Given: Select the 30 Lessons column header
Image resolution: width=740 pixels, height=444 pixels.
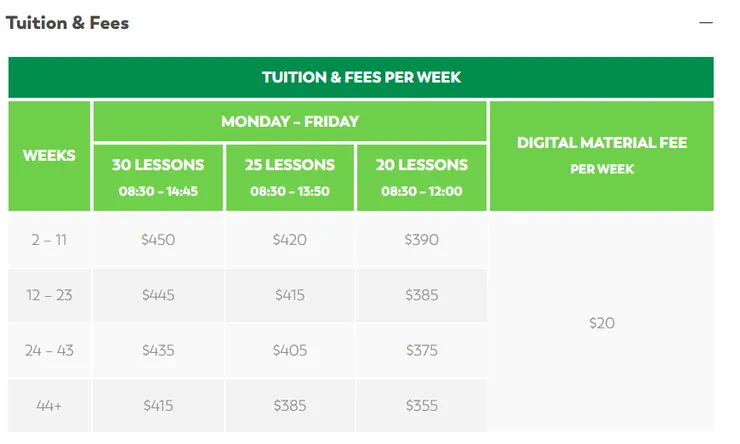Looking at the screenshot, I should pos(158,176).
